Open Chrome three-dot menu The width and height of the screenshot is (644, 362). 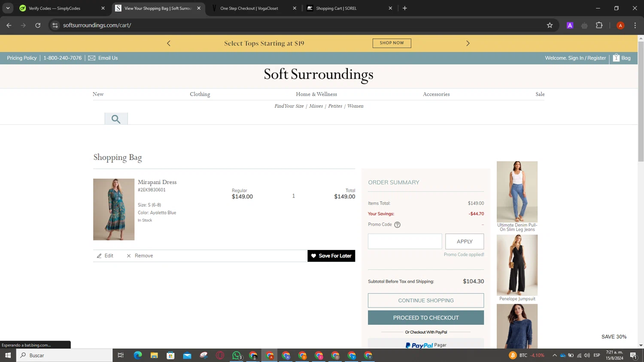[635, 25]
